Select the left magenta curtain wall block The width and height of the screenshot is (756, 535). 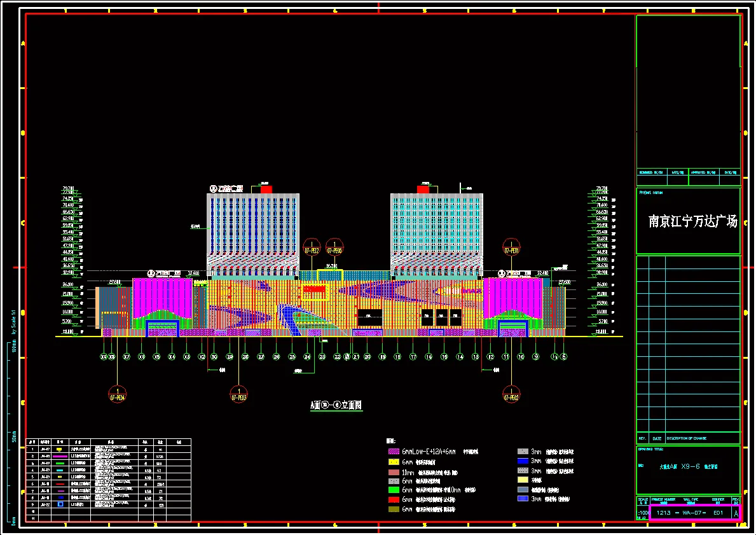point(163,298)
